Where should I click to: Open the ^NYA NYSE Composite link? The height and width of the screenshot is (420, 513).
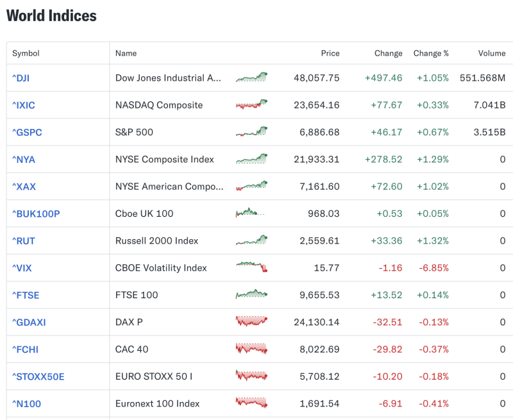[22, 159]
